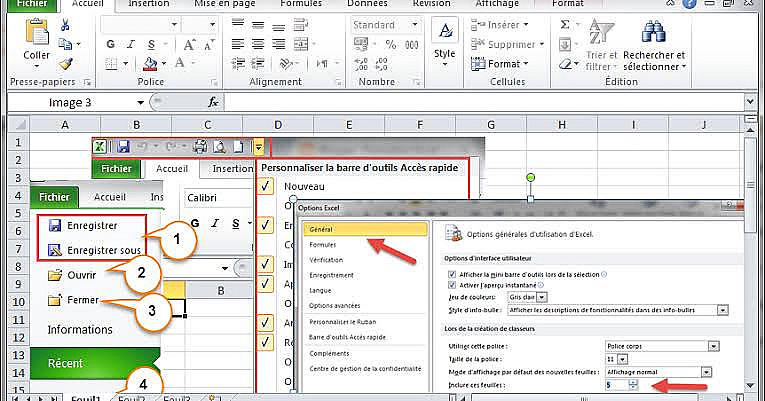Open the font size dropdown in Police group
The width and height of the screenshot is (765, 401).
[212, 24]
